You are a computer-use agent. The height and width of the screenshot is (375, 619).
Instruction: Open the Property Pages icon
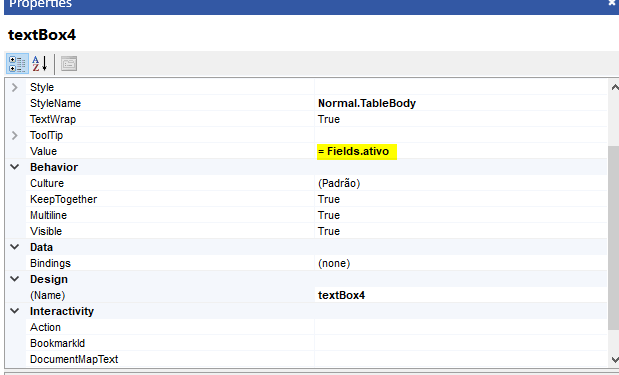coord(69,64)
